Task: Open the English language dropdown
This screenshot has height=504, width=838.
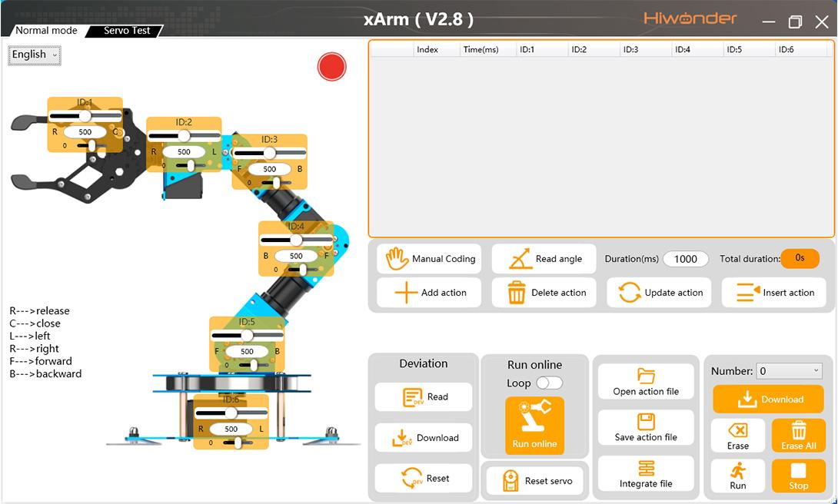Action: tap(35, 55)
